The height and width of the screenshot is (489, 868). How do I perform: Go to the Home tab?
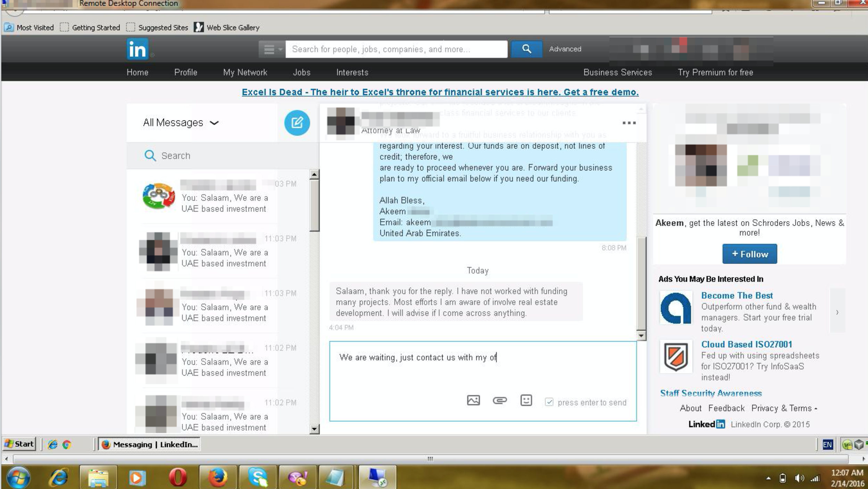tap(137, 72)
